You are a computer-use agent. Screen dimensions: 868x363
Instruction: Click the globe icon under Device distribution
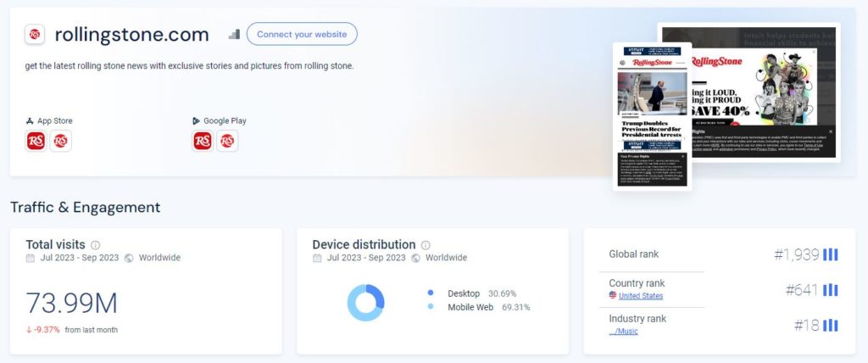click(415, 259)
